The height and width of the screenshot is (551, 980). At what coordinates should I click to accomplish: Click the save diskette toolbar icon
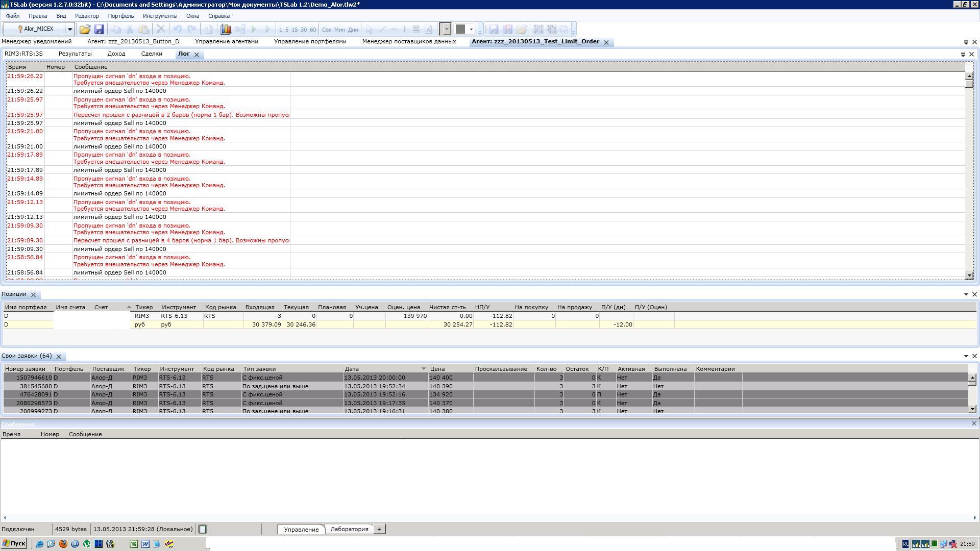point(99,30)
